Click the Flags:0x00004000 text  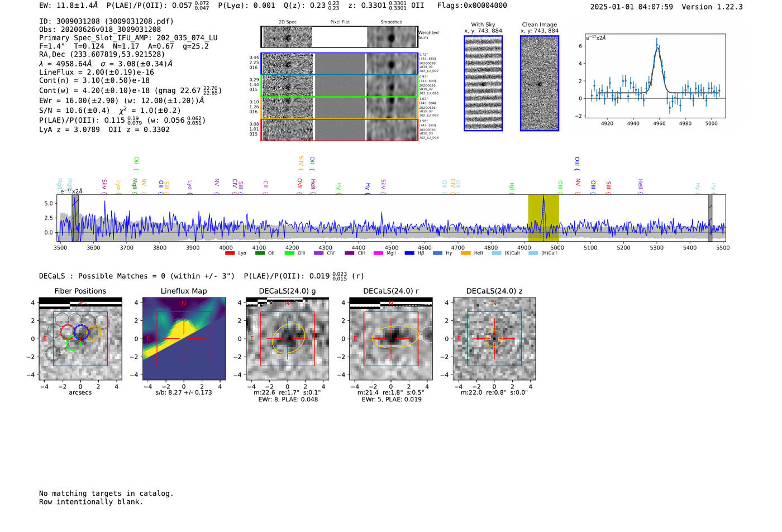pyautogui.click(x=472, y=6)
